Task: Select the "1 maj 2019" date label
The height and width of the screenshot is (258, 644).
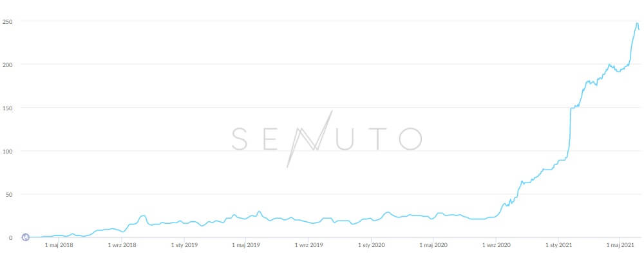Action: (245, 245)
